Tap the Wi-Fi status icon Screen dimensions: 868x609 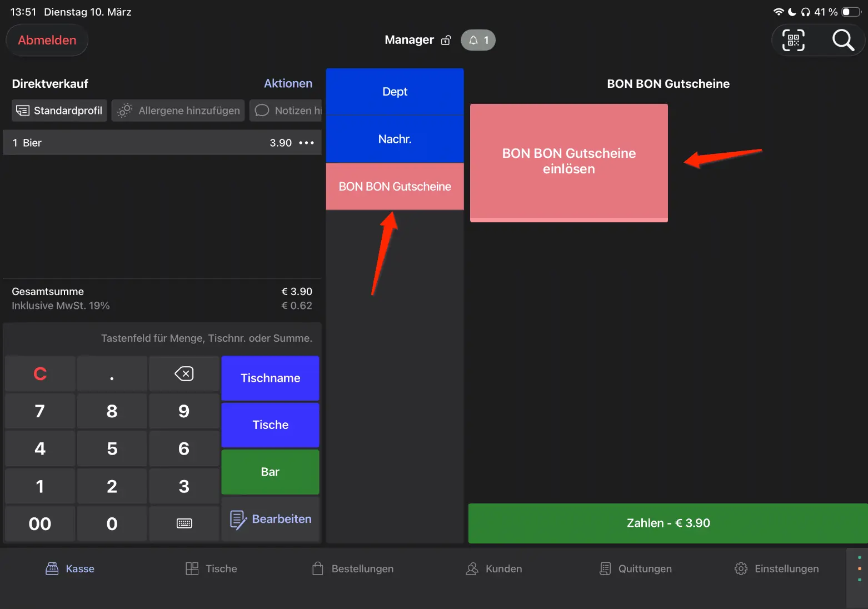[779, 12]
